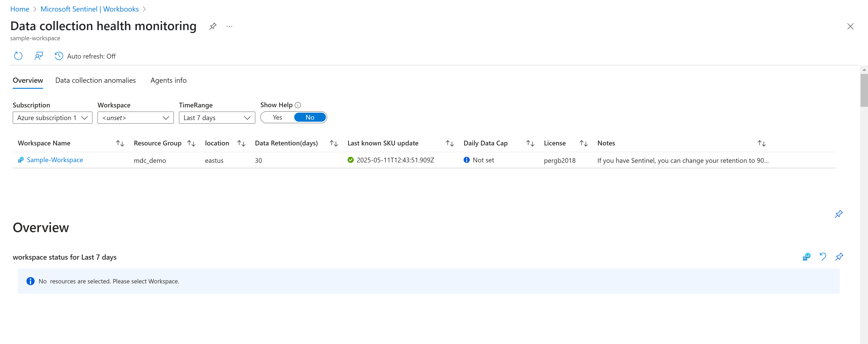Click the Refresh workbook icon
868x344 pixels.
(18, 56)
